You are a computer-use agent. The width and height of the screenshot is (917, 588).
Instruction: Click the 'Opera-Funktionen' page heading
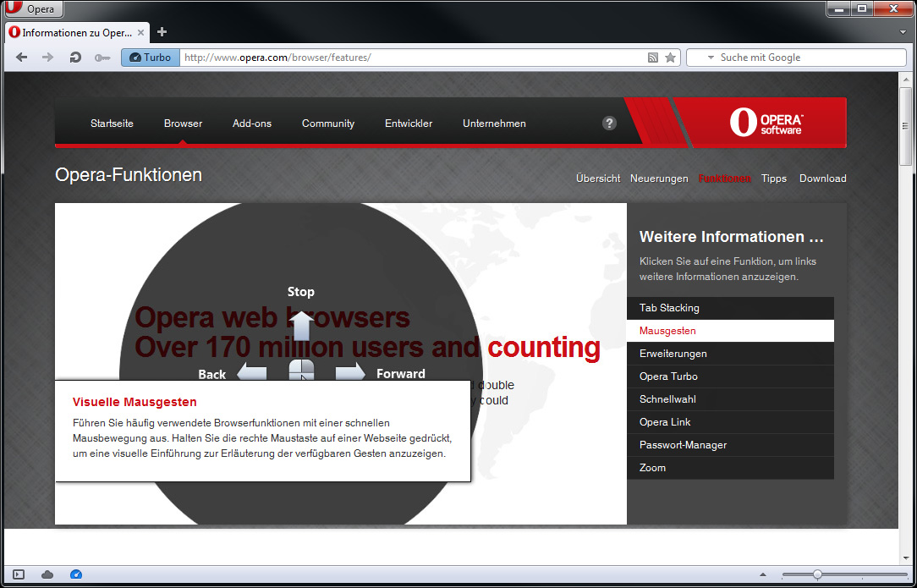click(x=129, y=175)
